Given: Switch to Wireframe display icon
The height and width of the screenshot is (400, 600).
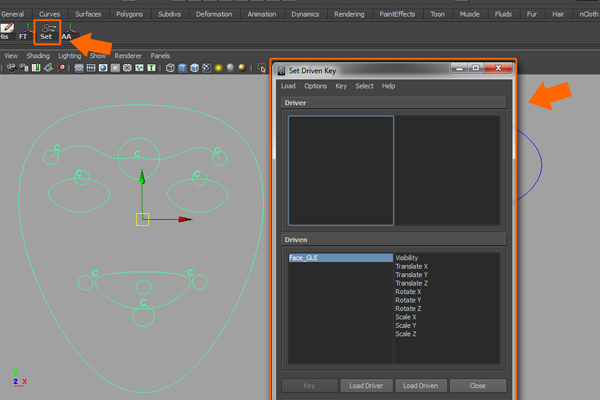Looking at the screenshot, I should [x=170, y=68].
